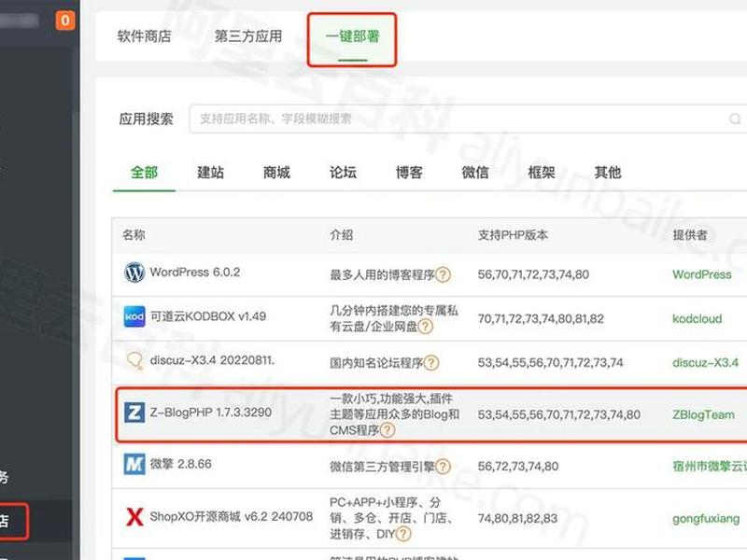The height and width of the screenshot is (560, 747).
Task: Select the 一键部署 tab
Action: (353, 36)
